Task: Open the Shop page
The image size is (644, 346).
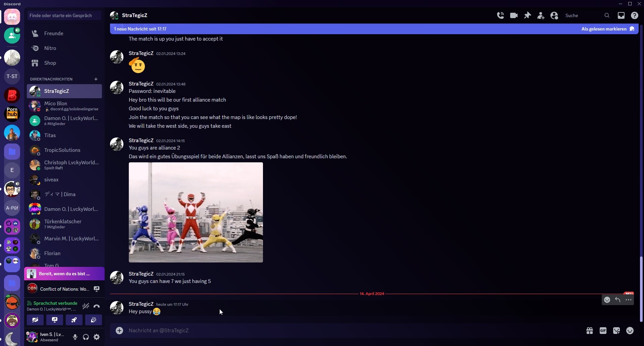Action: [50, 63]
